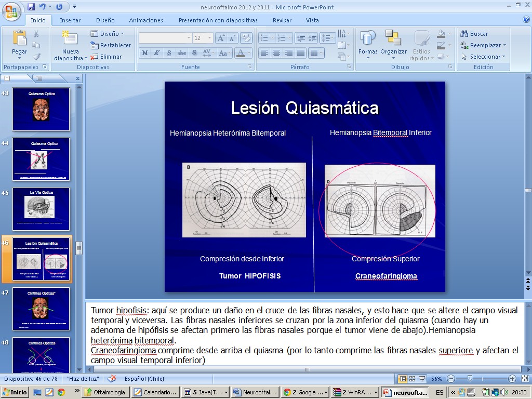This screenshot has width=532, height=399.
Task: Save the presentation from quick access toolbar
Action: click(x=31, y=7)
